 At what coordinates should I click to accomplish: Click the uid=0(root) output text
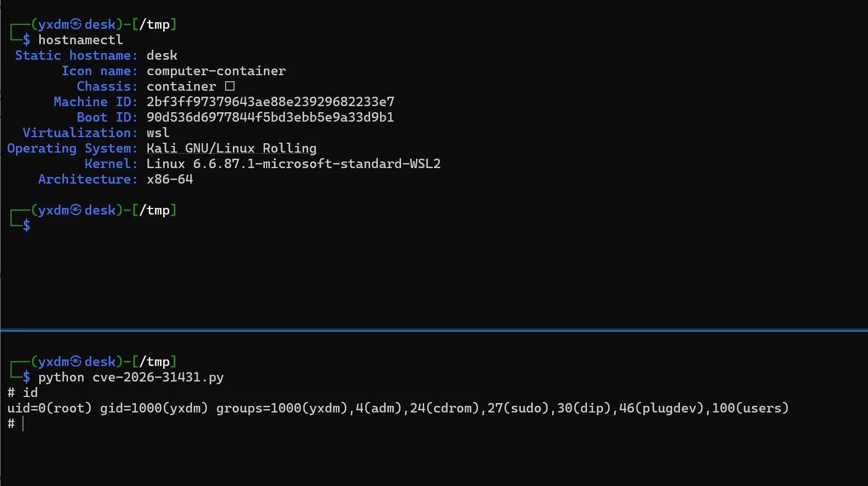(x=49, y=409)
